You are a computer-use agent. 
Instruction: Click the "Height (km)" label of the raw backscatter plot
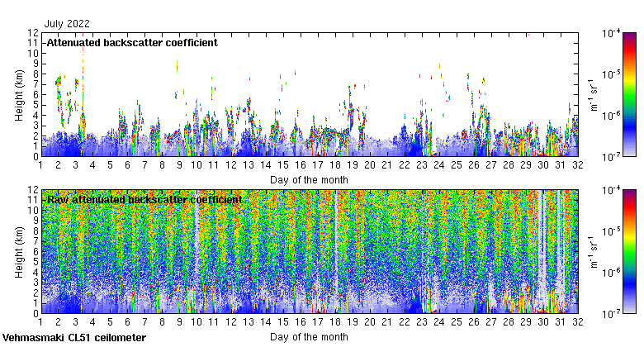[x=19, y=253]
